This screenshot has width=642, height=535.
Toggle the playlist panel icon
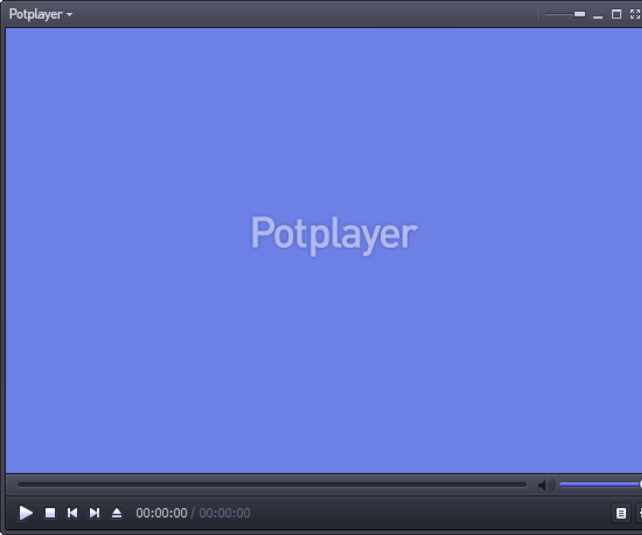tap(621, 513)
